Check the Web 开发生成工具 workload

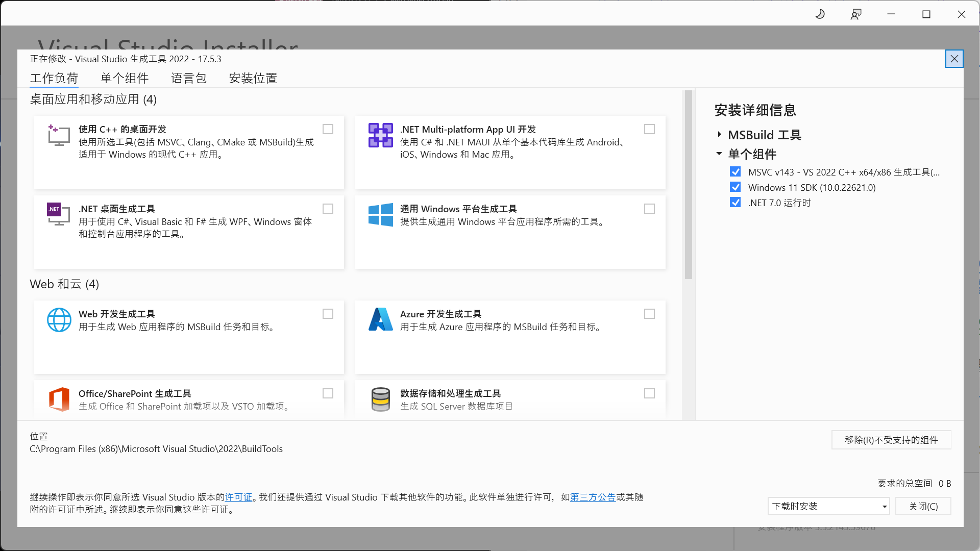[328, 314]
